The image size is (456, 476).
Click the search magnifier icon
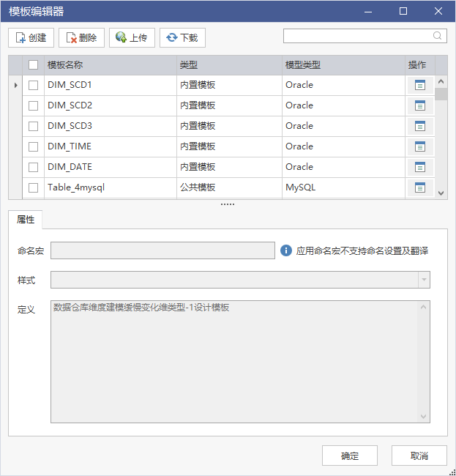pos(437,36)
